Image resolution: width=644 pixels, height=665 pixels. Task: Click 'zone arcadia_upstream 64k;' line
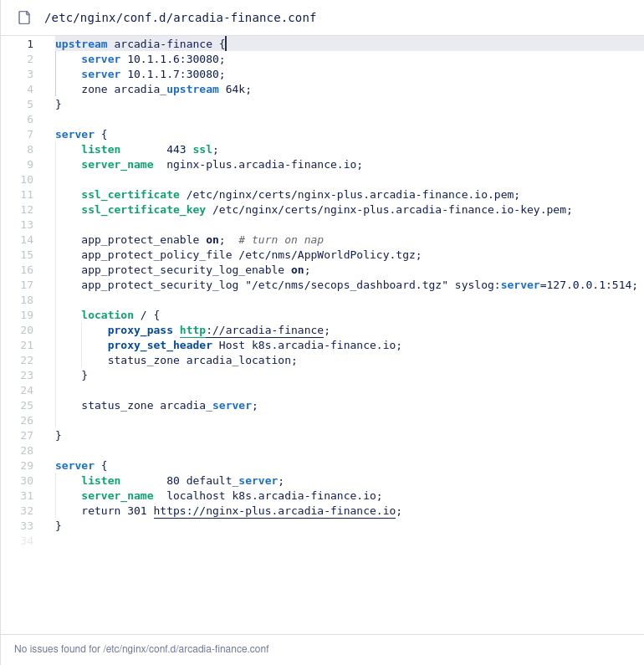[x=166, y=90]
